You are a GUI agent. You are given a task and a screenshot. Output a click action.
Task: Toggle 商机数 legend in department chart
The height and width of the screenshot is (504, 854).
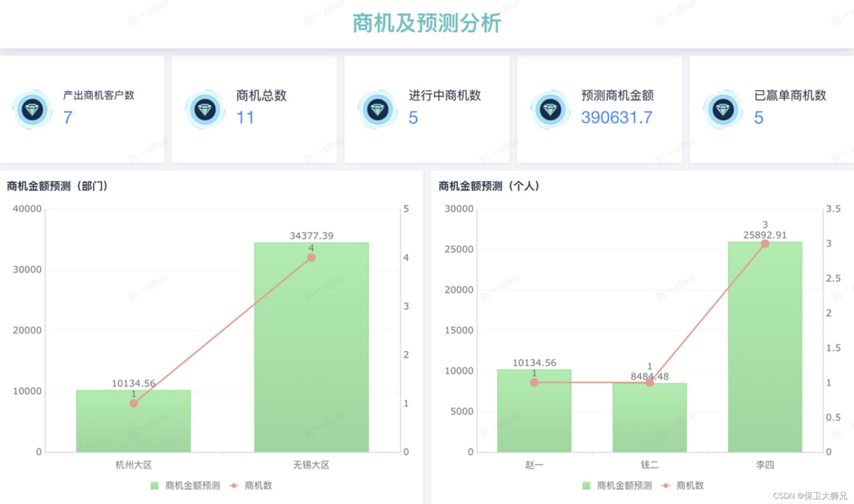click(258, 485)
